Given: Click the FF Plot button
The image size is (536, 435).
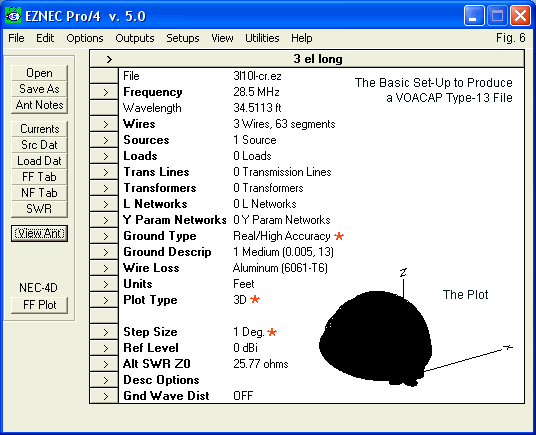Looking at the screenshot, I should tap(39, 305).
